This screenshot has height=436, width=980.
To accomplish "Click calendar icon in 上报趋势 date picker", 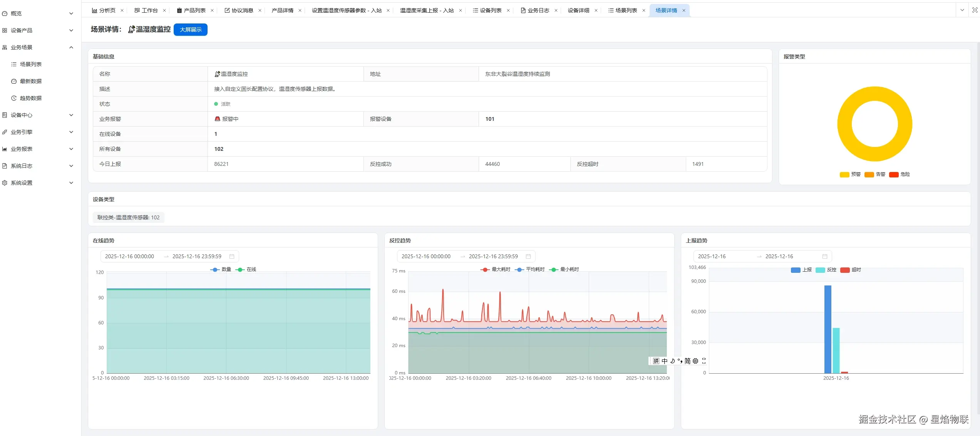I will (x=825, y=256).
